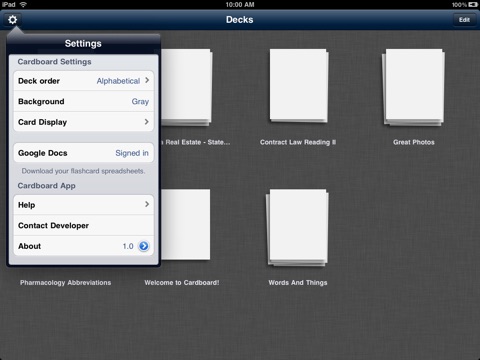Tap the Great Photos label

coord(414,142)
